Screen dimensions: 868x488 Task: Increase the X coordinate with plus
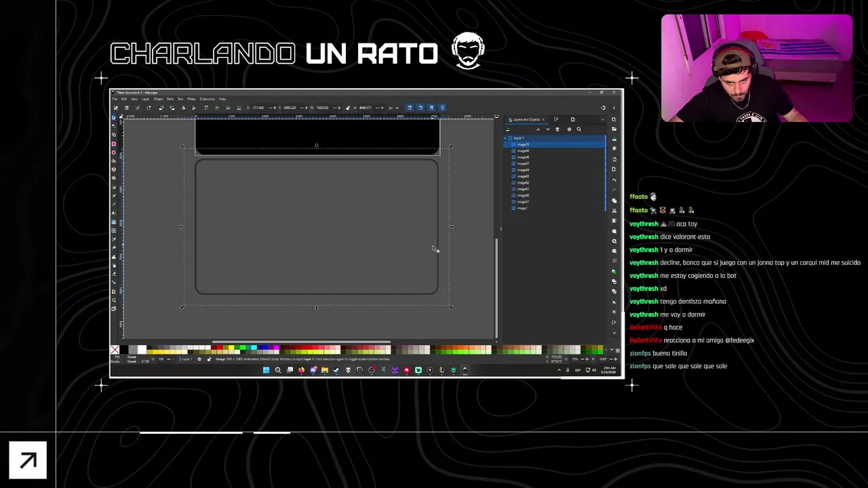(x=275, y=108)
